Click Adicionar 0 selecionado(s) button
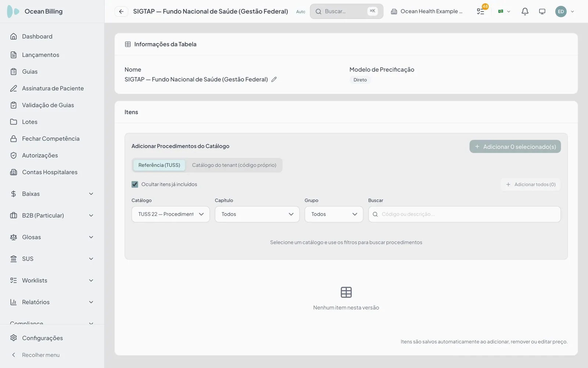 tap(515, 146)
